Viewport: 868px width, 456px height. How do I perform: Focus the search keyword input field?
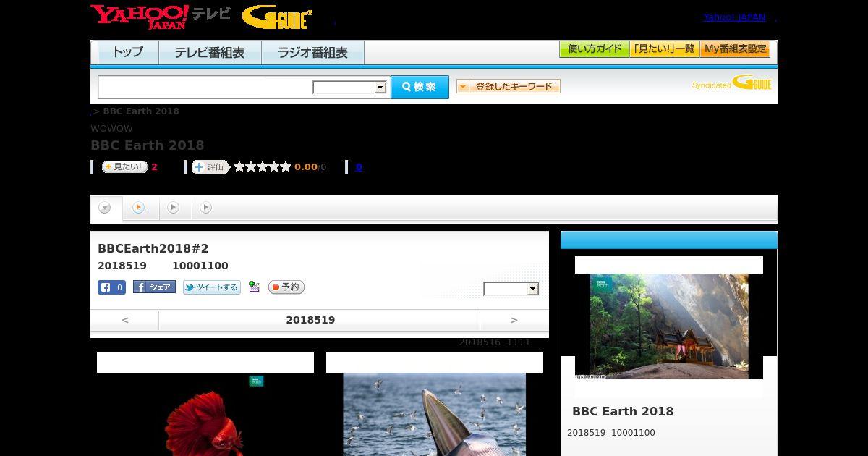205,87
